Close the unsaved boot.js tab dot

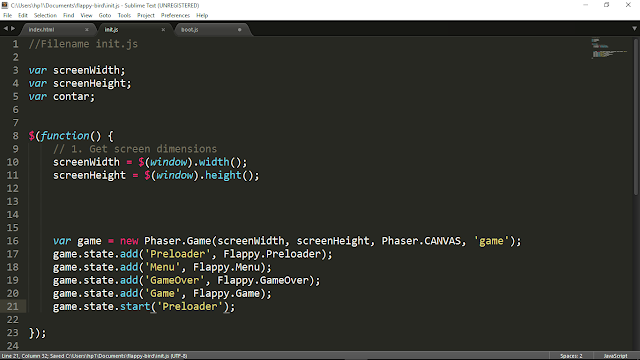(240, 30)
